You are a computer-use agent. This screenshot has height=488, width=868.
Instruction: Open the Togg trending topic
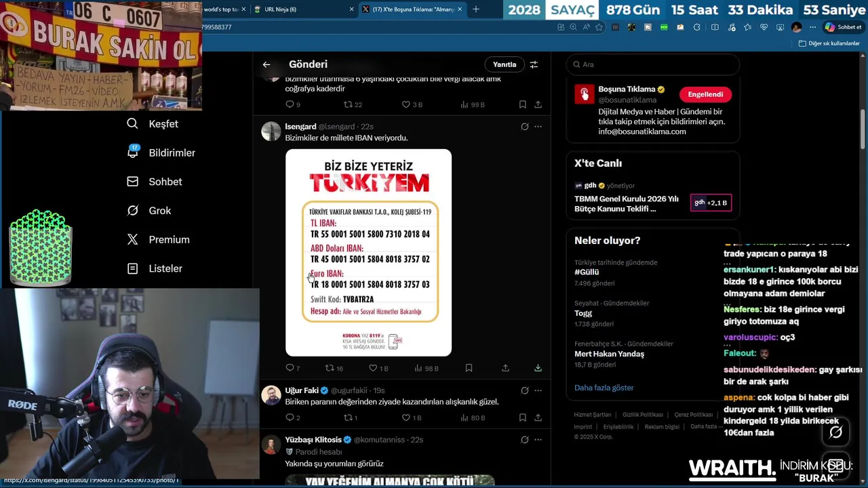583,313
